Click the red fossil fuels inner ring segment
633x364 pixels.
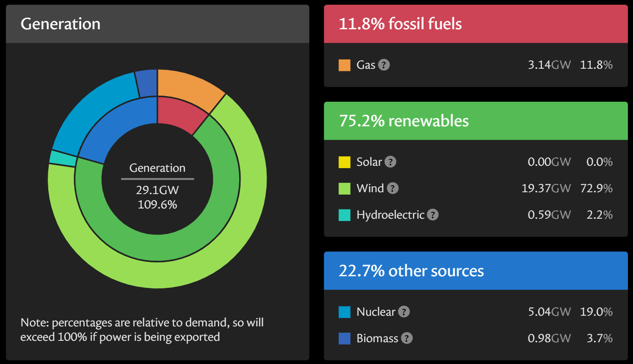click(179, 114)
